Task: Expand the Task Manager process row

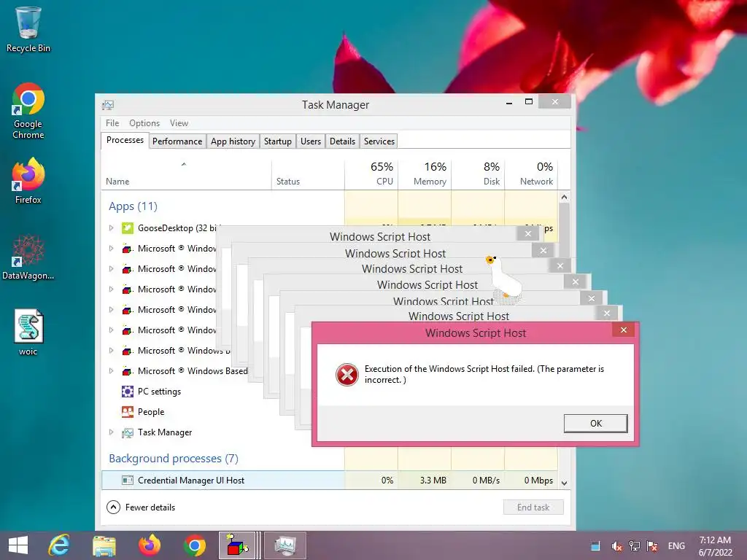Action: [111, 432]
